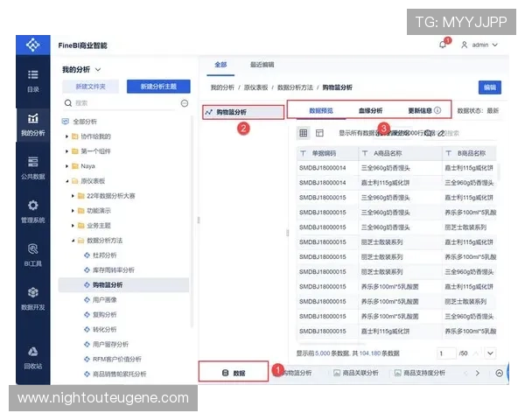Expand the 协作给我的 folder
The image size is (525, 420).
coord(66,136)
